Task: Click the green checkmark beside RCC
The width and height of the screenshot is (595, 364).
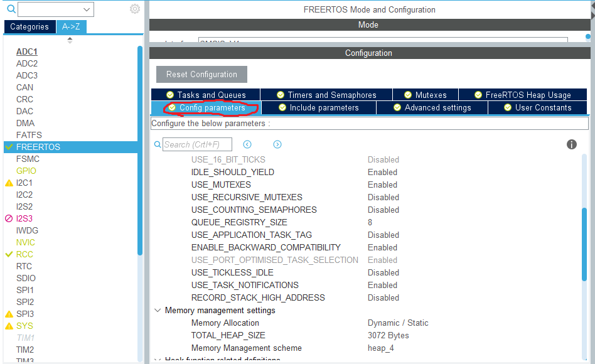Action: [9, 254]
